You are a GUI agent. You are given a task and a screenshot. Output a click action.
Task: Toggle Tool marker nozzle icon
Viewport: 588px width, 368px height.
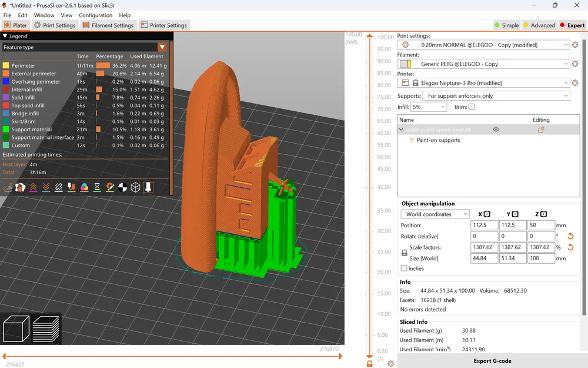[148, 187]
